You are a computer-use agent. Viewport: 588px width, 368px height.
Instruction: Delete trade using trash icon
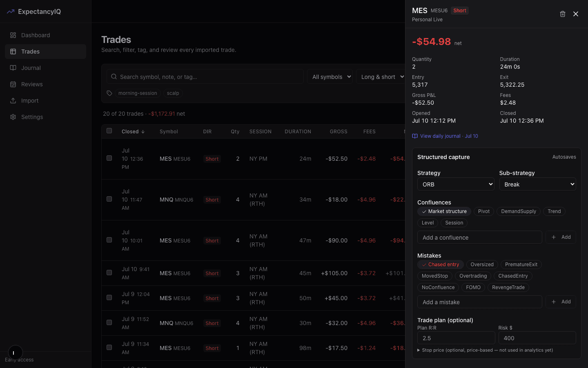point(563,14)
